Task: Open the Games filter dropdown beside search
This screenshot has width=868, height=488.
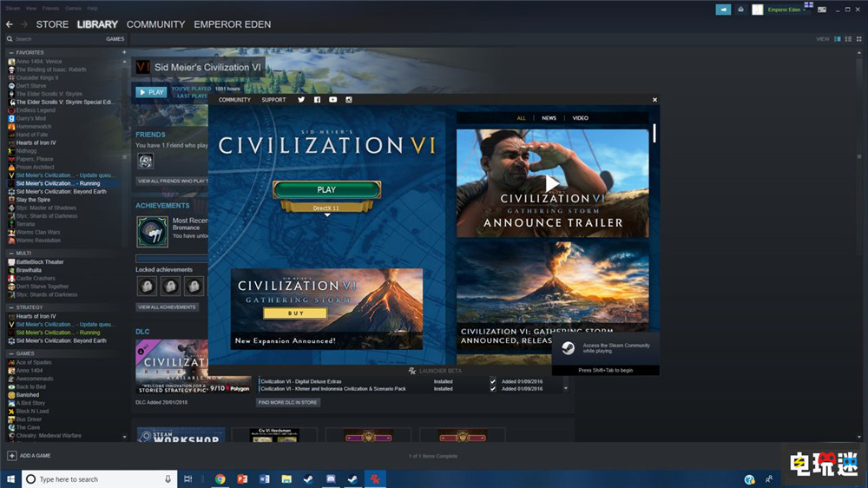Action: coord(115,39)
